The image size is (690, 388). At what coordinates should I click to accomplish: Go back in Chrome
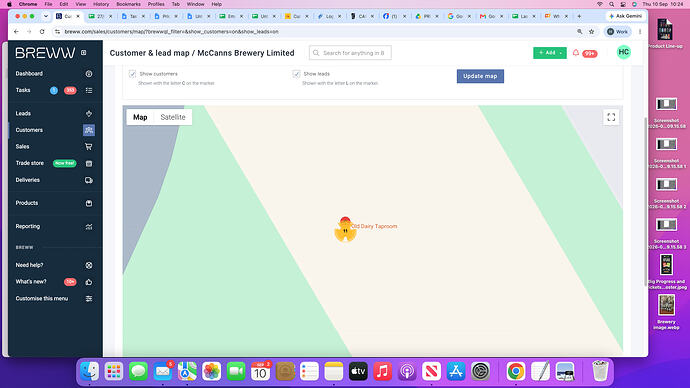coord(16,32)
